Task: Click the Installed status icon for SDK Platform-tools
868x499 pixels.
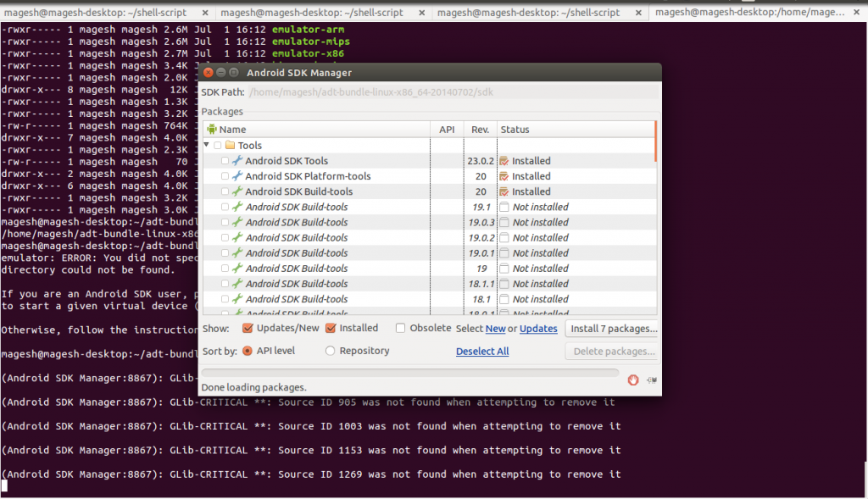Action: pyautogui.click(x=505, y=175)
